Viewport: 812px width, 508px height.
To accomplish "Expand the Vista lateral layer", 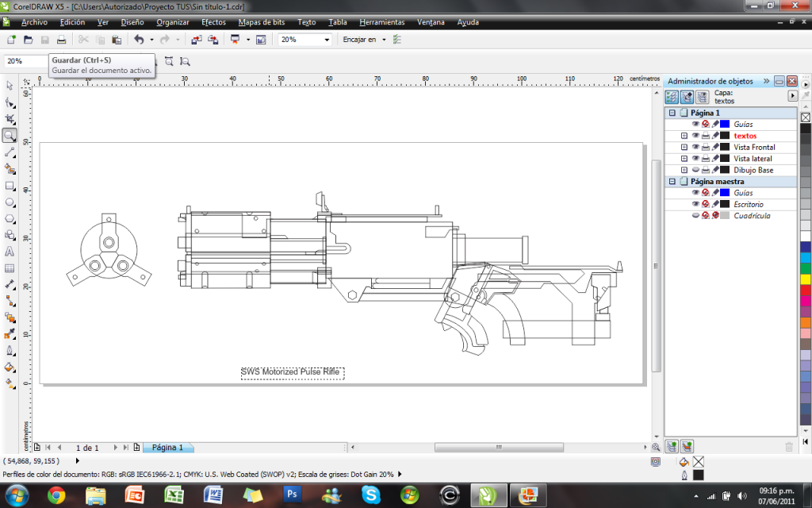I will pos(684,159).
